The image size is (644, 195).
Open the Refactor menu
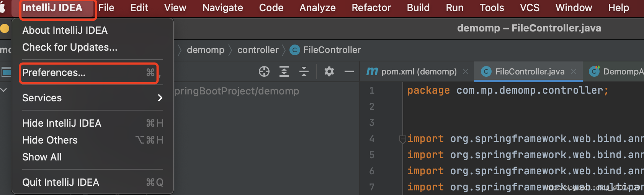[x=371, y=8]
